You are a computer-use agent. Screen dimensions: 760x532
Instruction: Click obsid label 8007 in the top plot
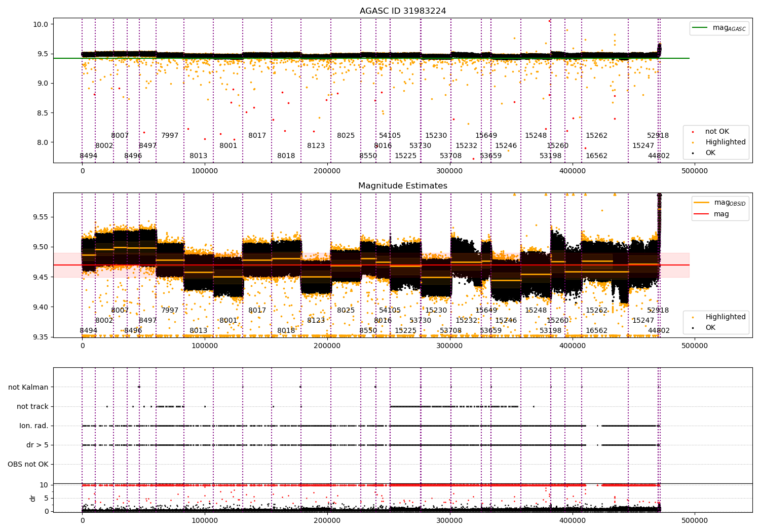(120, 136)
